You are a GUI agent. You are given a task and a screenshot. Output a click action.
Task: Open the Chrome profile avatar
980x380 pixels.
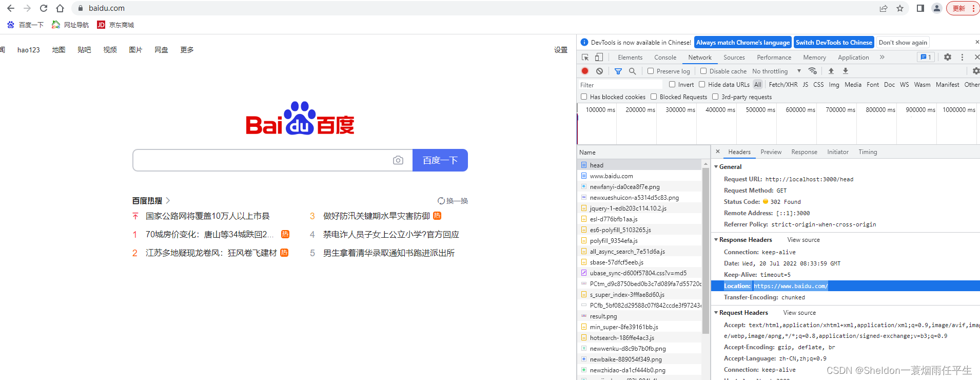pyautogui.click(x=937, y=8)
